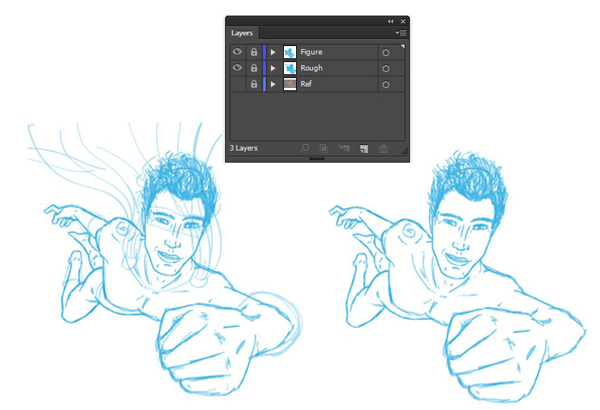600x410 pixels.
Task: Click the current-layer indicator triangle on Figure row
Action: tap(403, 46)
